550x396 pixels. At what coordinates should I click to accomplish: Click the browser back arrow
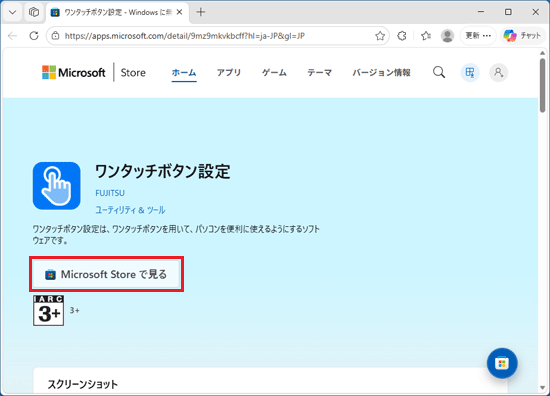pyautogui.click(x=13, y=36)
